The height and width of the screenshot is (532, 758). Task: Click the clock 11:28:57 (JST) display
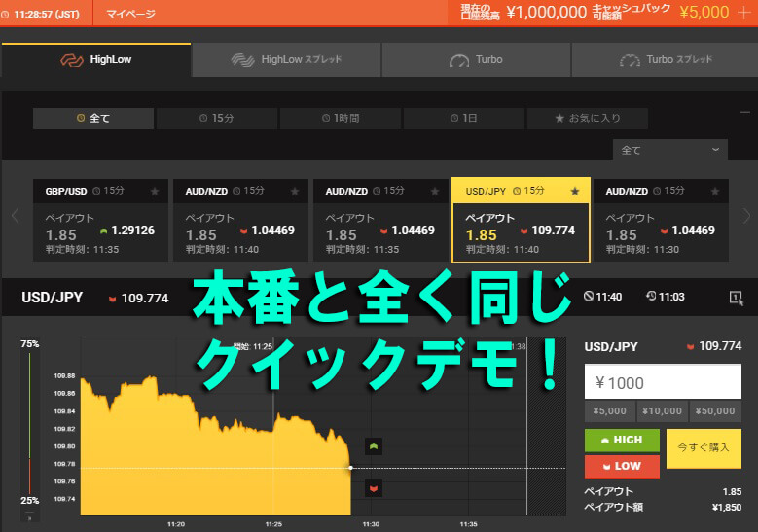point(42,14)
